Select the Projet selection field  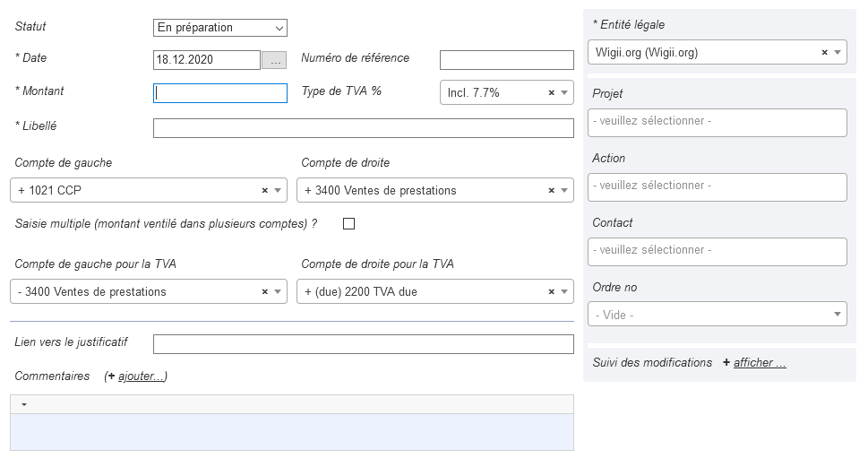coord(717,122)
